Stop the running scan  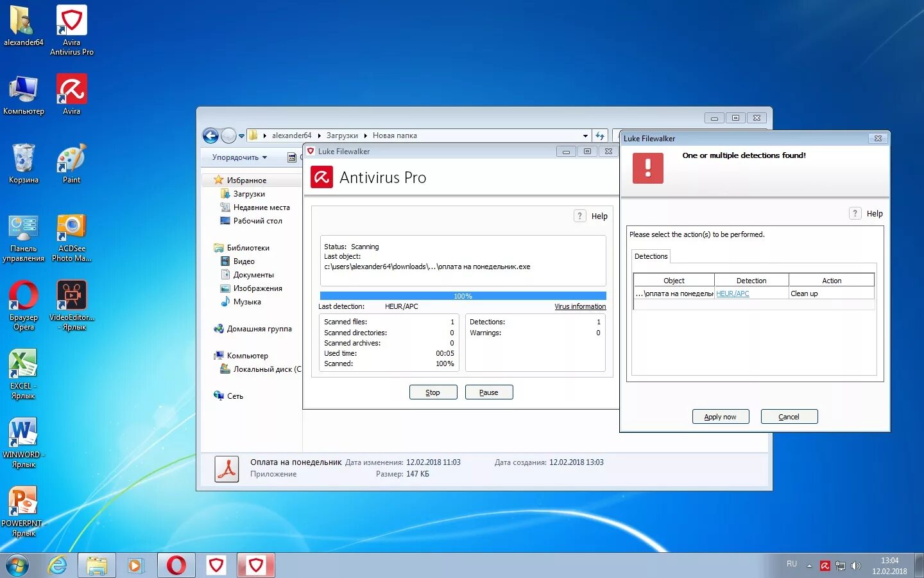click(x=433, y=392)
